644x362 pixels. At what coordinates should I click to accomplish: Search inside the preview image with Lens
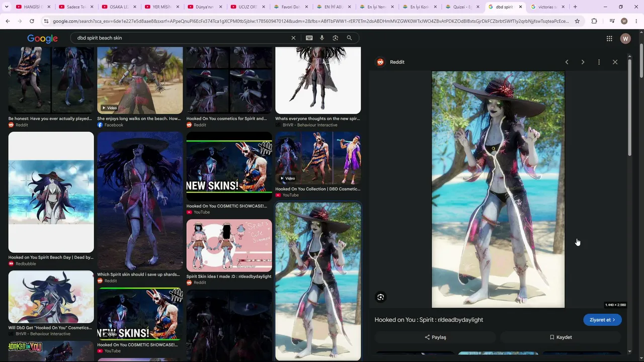click(x=380, y=297)
